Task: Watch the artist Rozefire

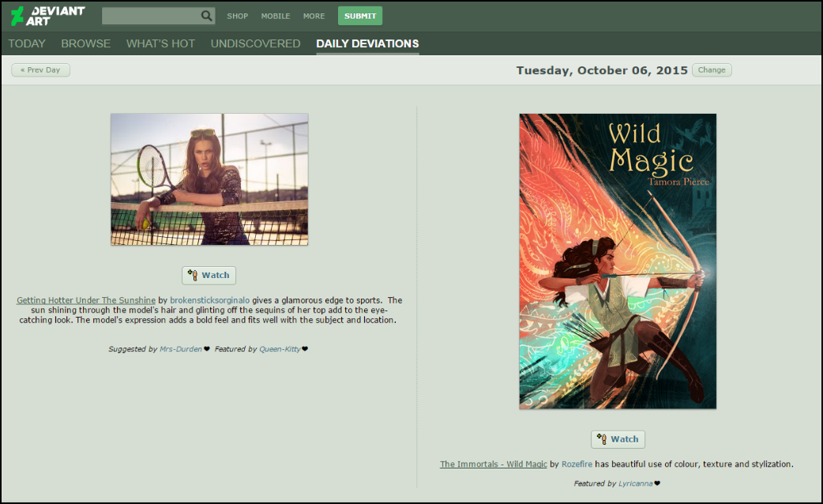Action: [x=618, y=439]
